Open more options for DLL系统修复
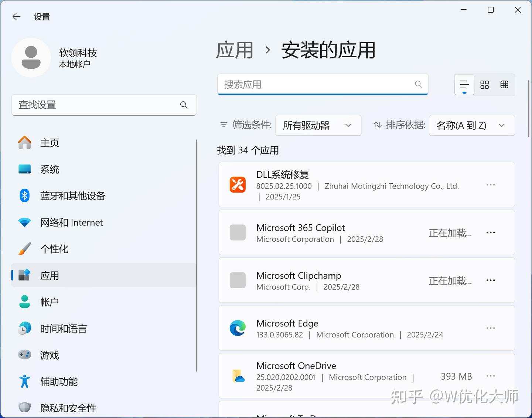 point(491,185)
